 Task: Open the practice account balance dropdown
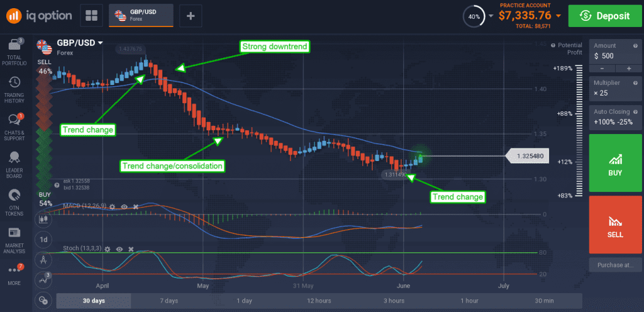(x=558, y=16)
